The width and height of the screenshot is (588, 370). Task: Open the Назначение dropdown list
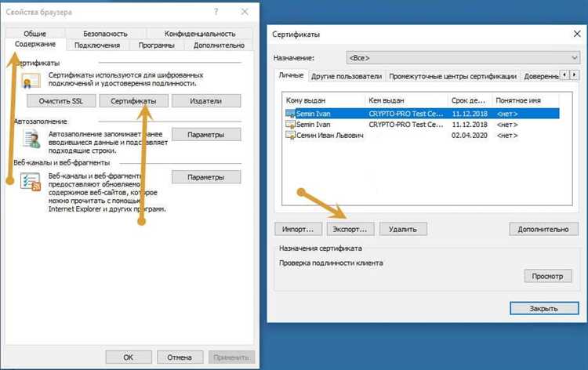tap(463, 58)
